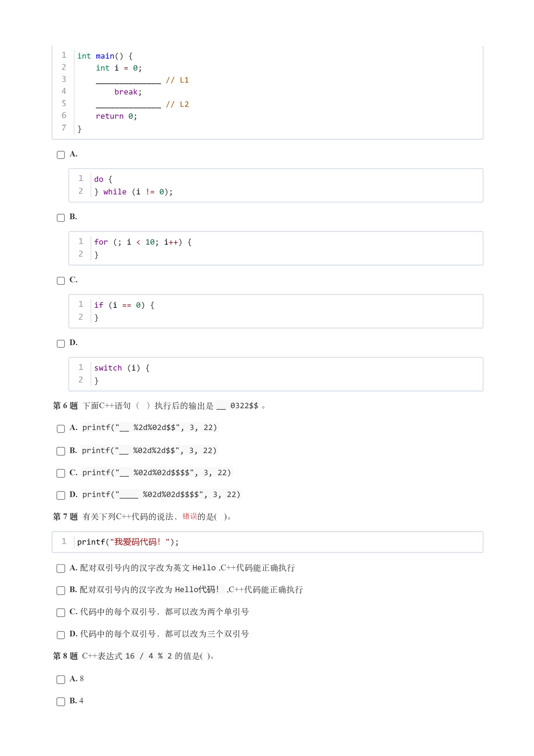Check question 7 option B Hello代码

click(61, 590)
